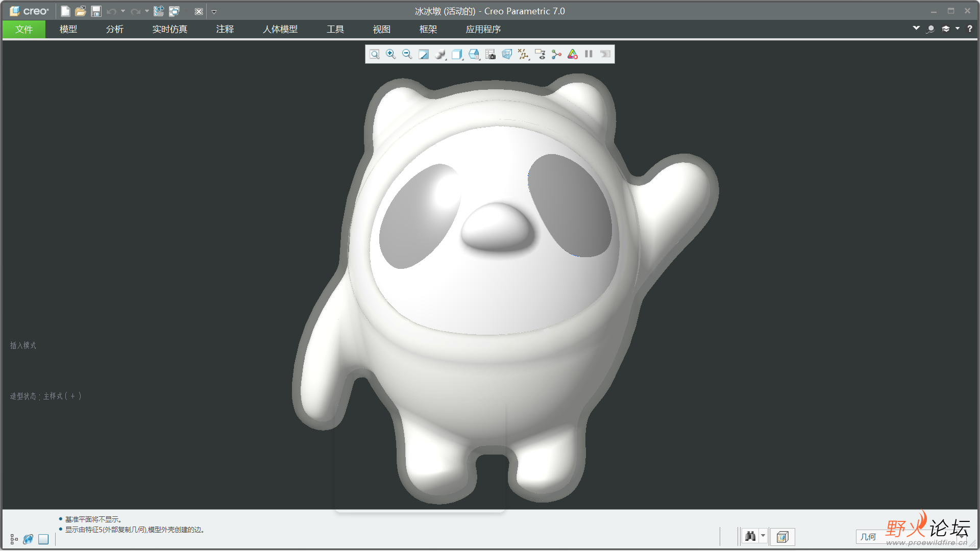Viewport: 980px width, 551px height.
Task: Toggle spin center icon
Action: tap(556, 54)
